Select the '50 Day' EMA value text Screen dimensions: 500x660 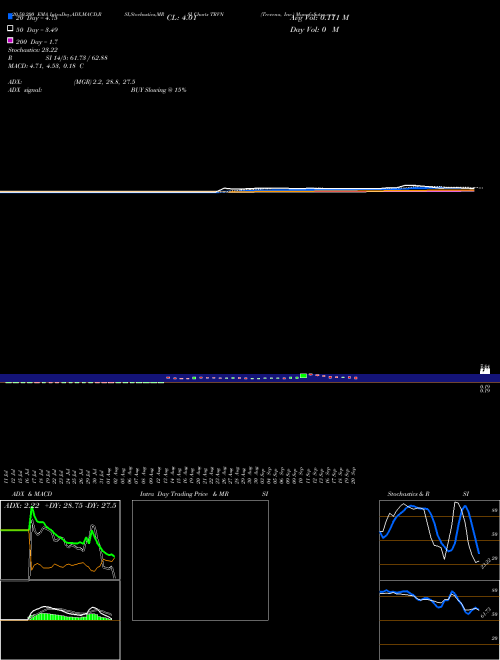point(37,30)
